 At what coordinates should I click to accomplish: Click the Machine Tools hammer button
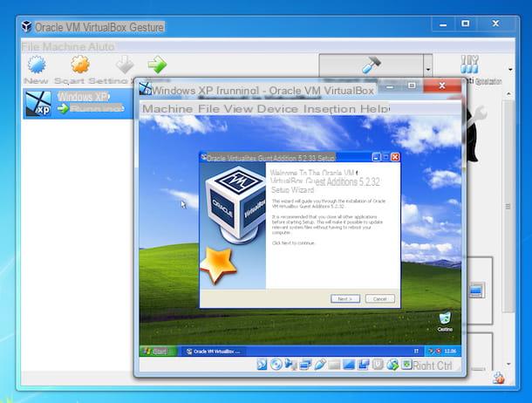tap(371, 65)
